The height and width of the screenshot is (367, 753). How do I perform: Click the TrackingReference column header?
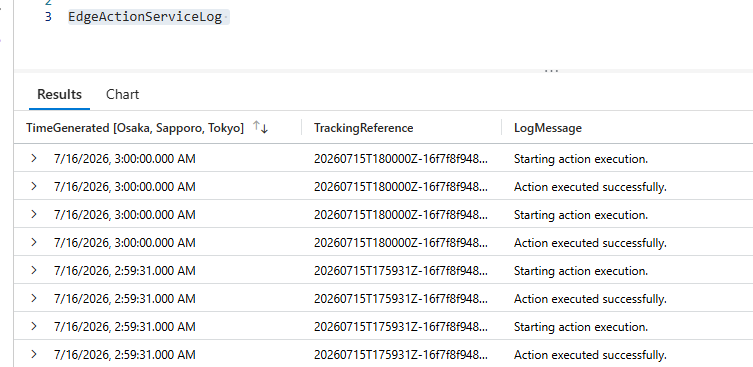pyautogui.click(x=364, y=128)
